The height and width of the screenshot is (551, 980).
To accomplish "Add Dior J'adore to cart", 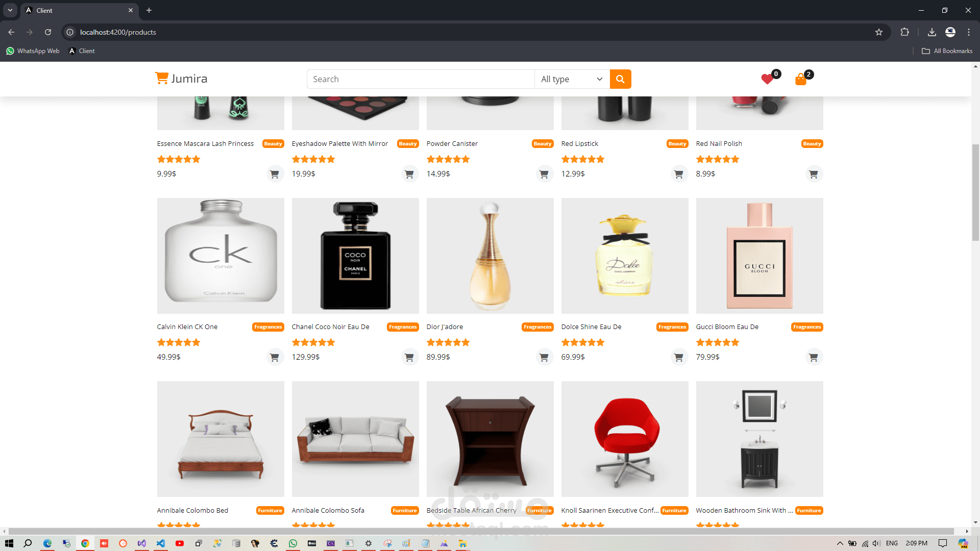I will tap(544, 357).
